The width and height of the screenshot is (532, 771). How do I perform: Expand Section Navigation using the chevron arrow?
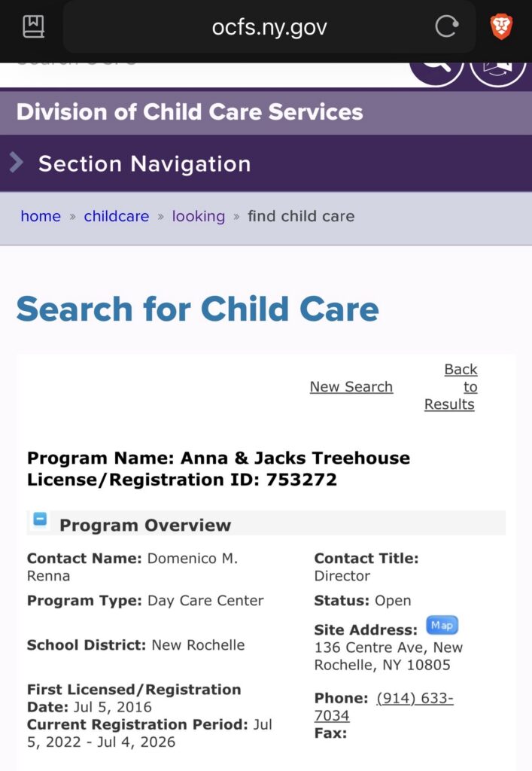click(x=17, y=163)
